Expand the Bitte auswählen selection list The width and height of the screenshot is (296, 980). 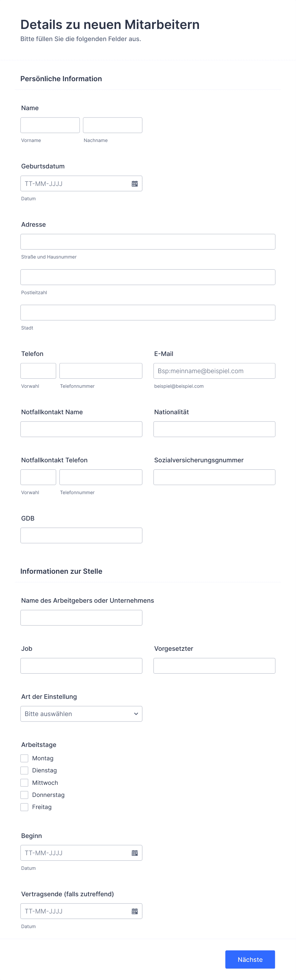pos(81,714)
